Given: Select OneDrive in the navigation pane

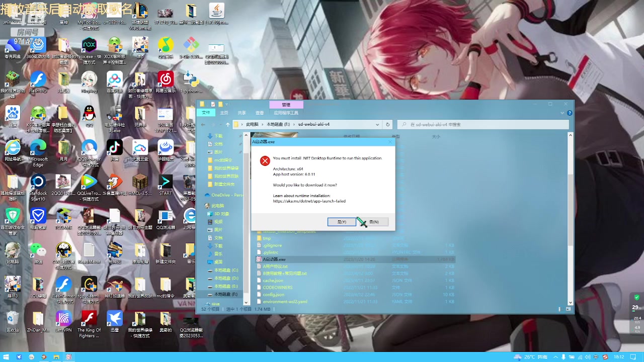Looking at the screenshot, I should tap(223, 195).
